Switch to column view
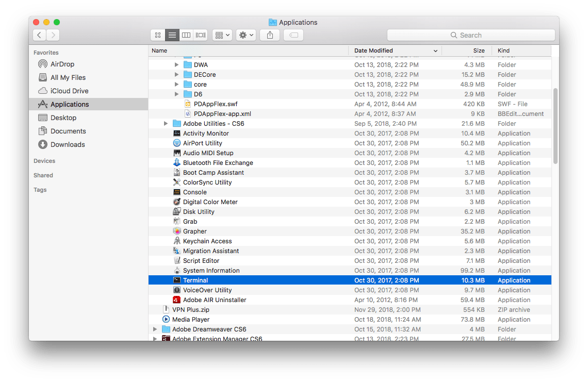 point(186,35)
